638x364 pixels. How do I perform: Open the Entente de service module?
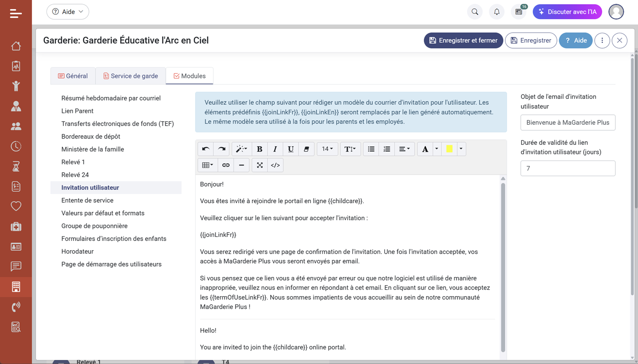[87, 200]
